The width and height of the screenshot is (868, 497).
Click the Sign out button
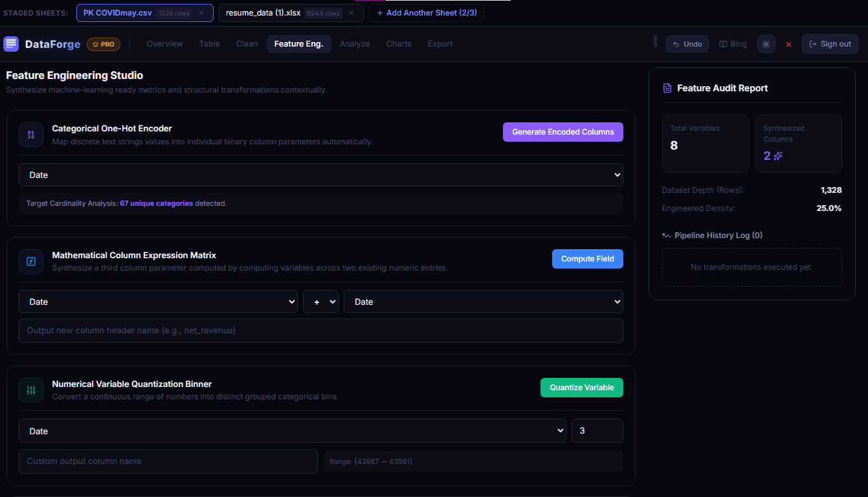(x=830, y=44)
